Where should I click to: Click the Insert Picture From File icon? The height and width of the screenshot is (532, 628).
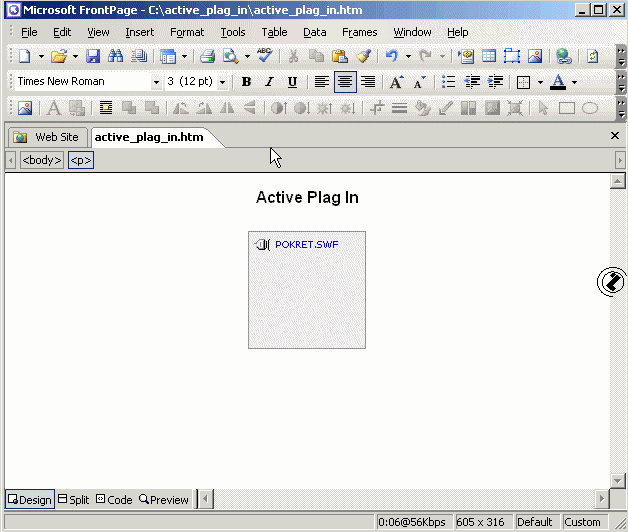[x=535, y=57]
